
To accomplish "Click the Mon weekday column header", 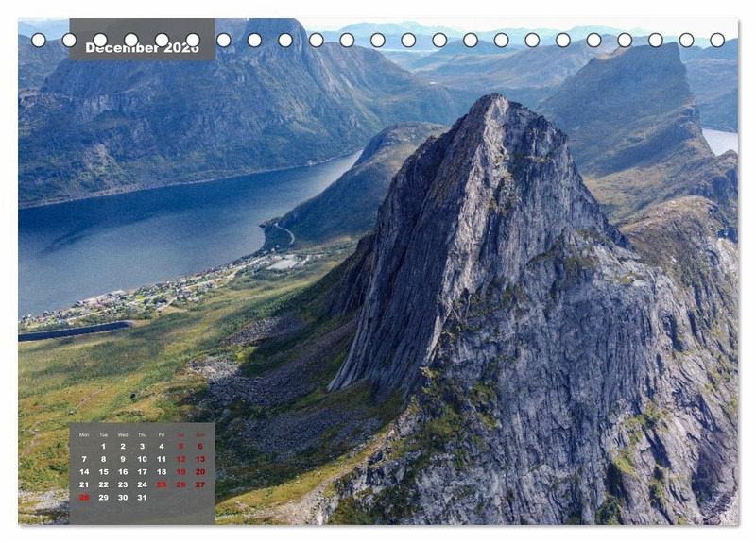I will (84, 434).
